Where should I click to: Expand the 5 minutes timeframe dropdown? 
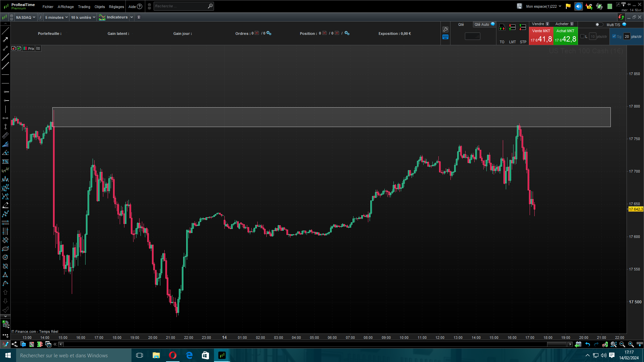click(x=56, y=17)
